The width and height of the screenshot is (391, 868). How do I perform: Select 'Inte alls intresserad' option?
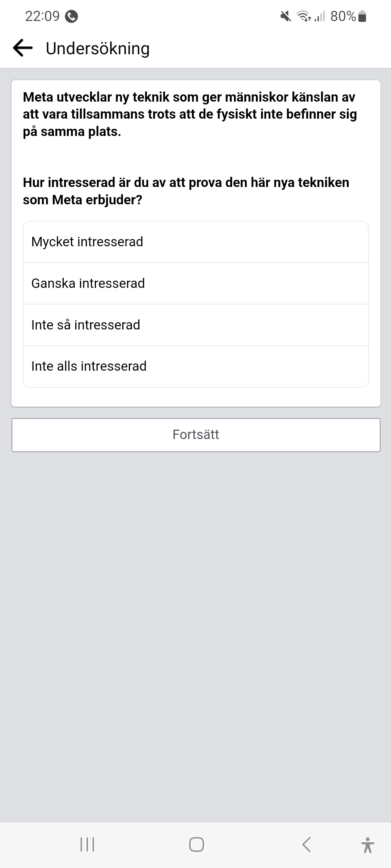click(x=195, y=366)
